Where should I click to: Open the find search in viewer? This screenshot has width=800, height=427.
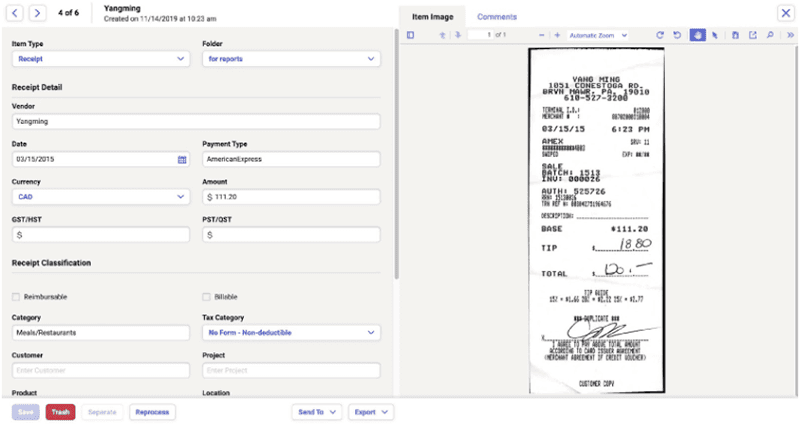coord(770,35)
